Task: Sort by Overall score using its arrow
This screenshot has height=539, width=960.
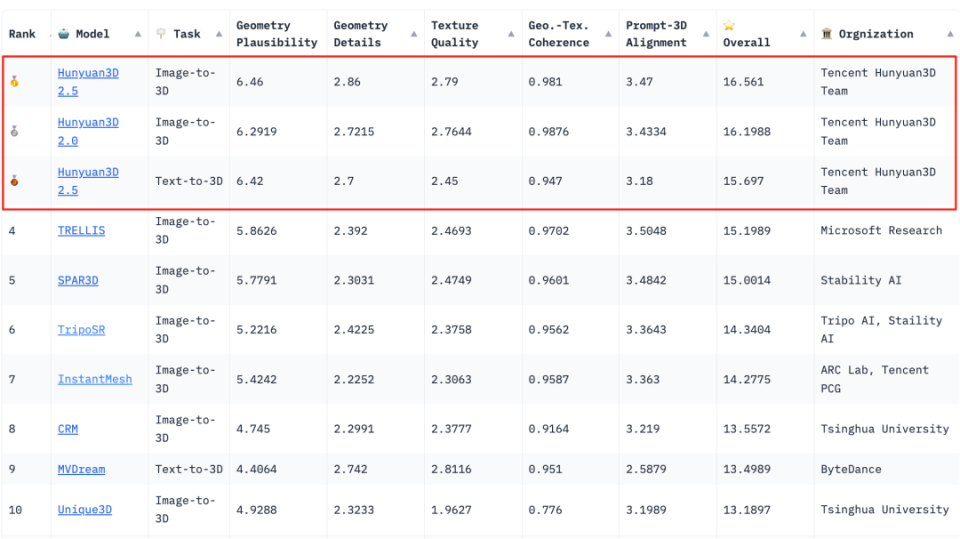Action: click(803, 34)
